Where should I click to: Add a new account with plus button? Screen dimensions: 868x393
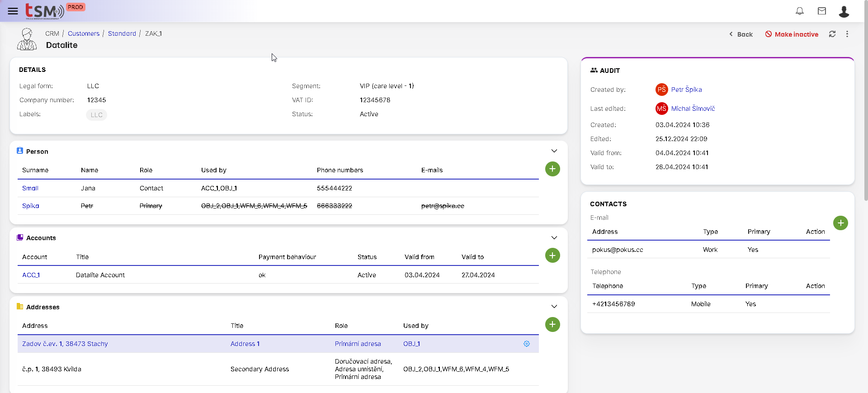coord(552,256)
